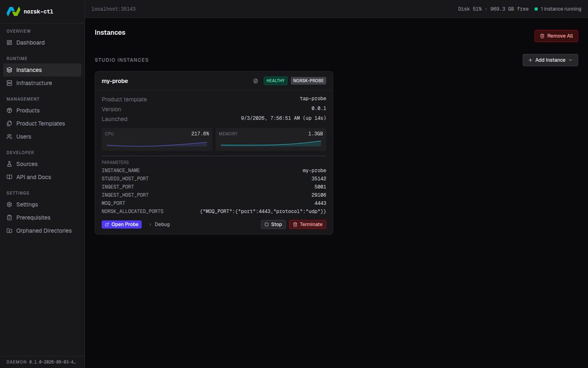Click the square stop icon
The width and height of the screenshot is (588, 368).
267,225
